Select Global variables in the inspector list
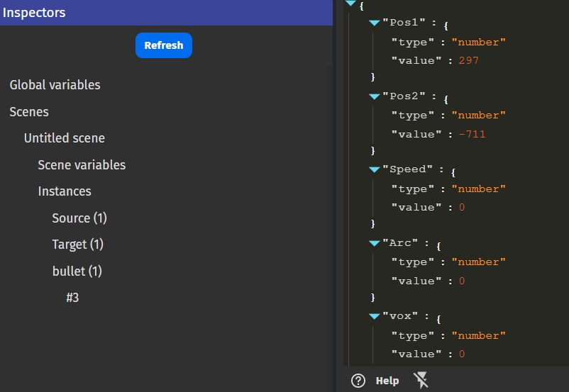Viewport: 569px width, 392px height. tap(55, 85)
